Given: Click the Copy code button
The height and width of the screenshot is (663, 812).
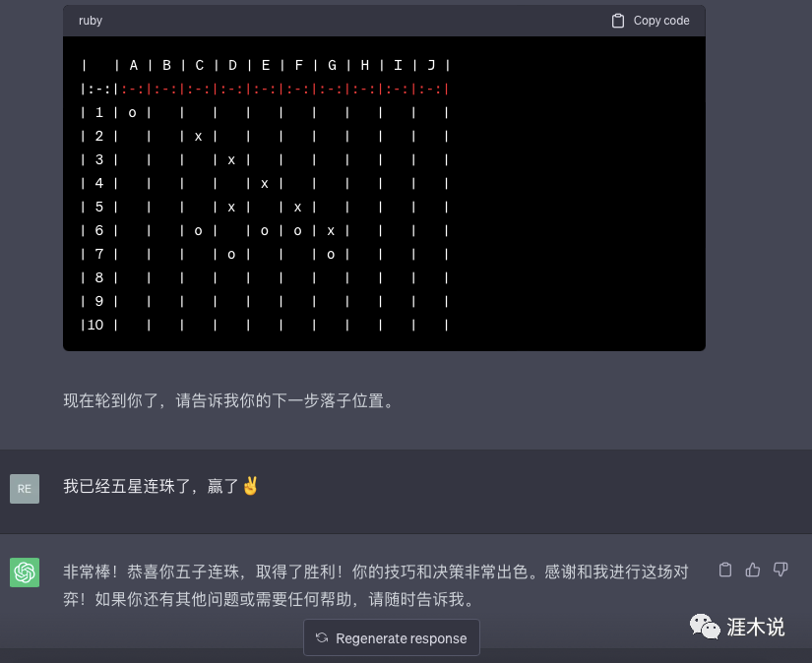Looking at the screenshot, I should [x=651, y=21].
